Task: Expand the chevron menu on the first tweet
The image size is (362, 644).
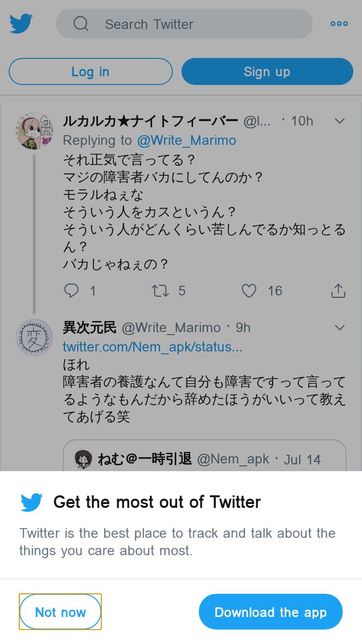Action: 339,121
